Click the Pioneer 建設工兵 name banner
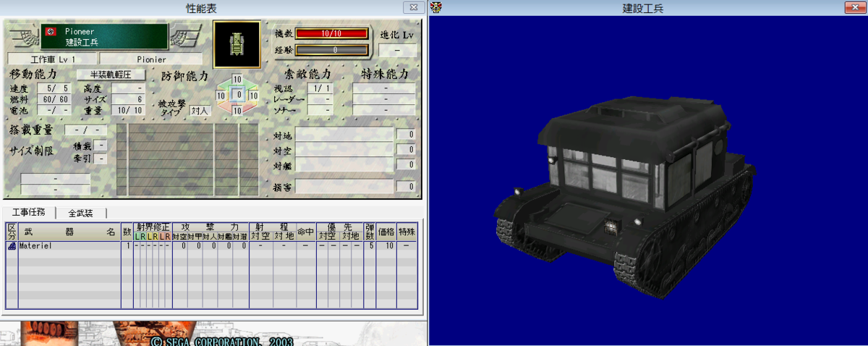Image resolution: width=868 pixels, height=346 pixels. (106, 36)
